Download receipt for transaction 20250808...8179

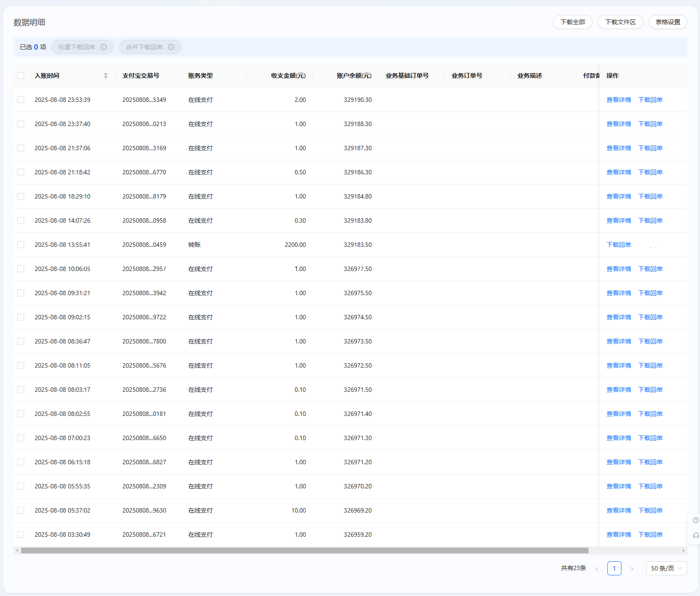[650, 196]
